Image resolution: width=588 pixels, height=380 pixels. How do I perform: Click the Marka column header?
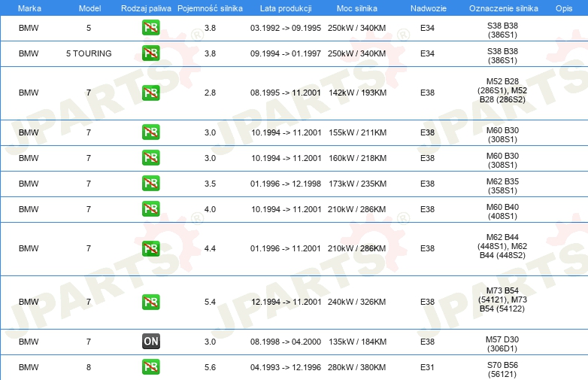pyautogui.click(x=29, y=8)
